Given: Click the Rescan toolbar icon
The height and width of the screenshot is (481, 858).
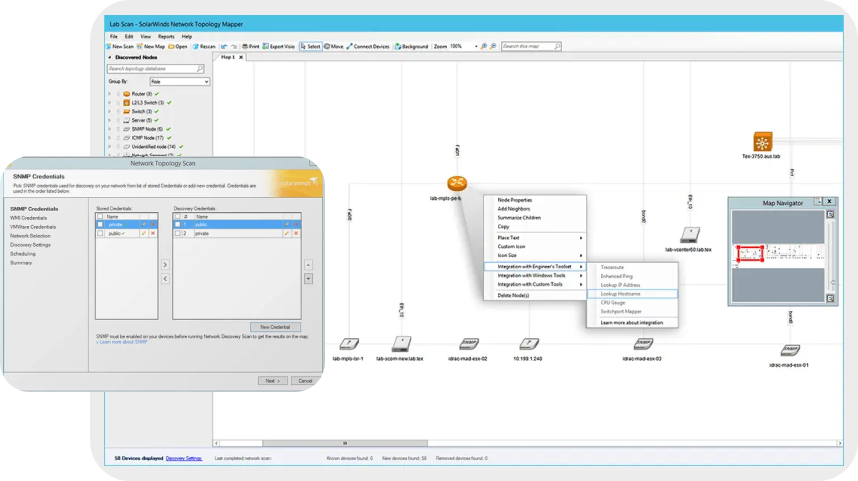Looking at the screenshot, I should coord(195,47).
